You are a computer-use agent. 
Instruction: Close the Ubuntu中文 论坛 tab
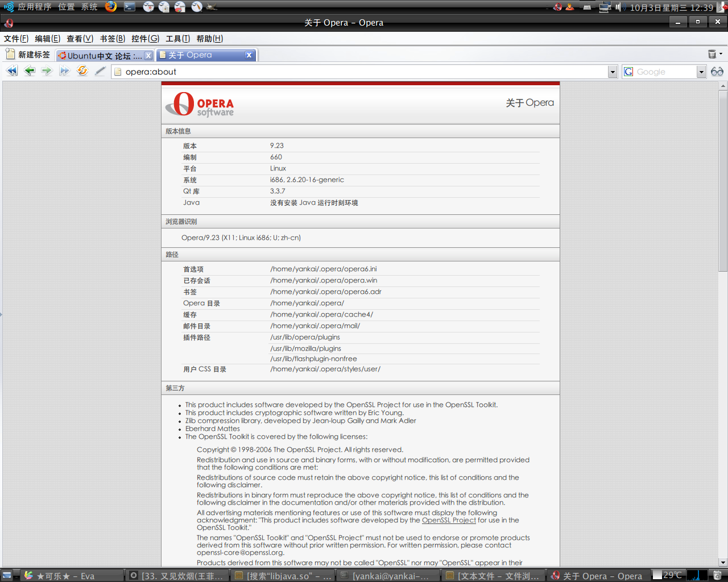click(148, 56)
